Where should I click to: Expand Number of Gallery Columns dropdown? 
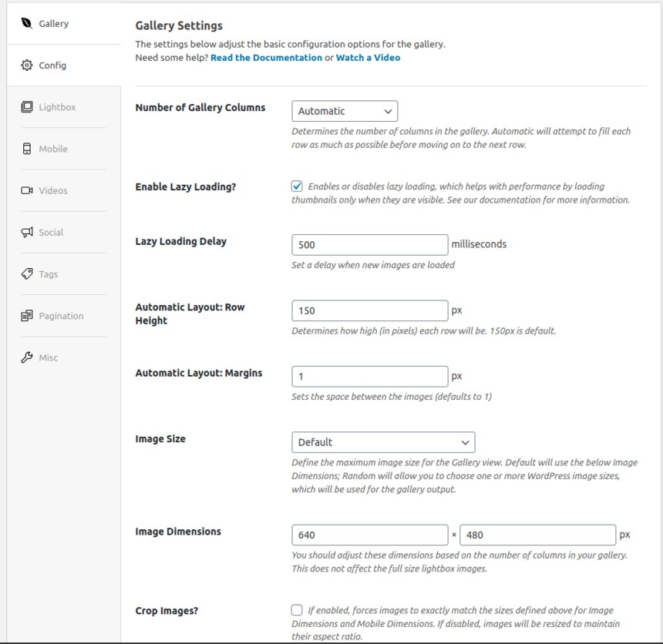point(345,111)
